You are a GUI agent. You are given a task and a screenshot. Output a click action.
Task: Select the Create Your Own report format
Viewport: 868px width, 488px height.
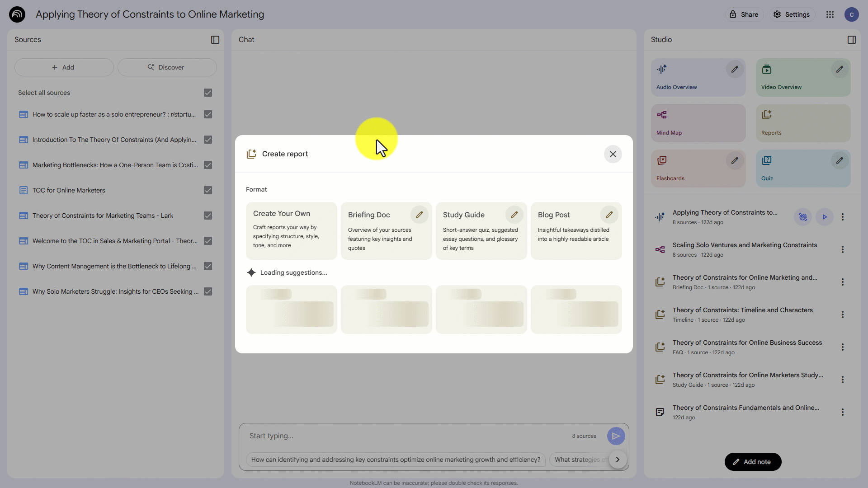(291, 230)
